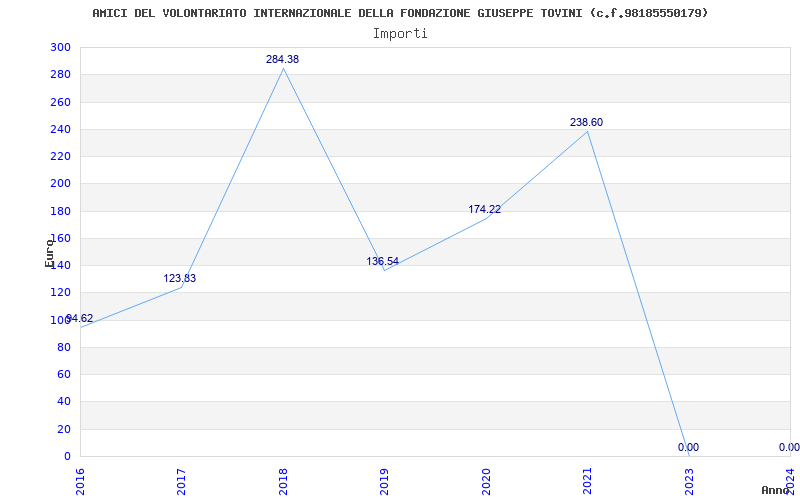Image resolution: width=800 pixels, height=500 pixels.
Task: Click the 123.83 data label for 2017
Action: point(180,279)
